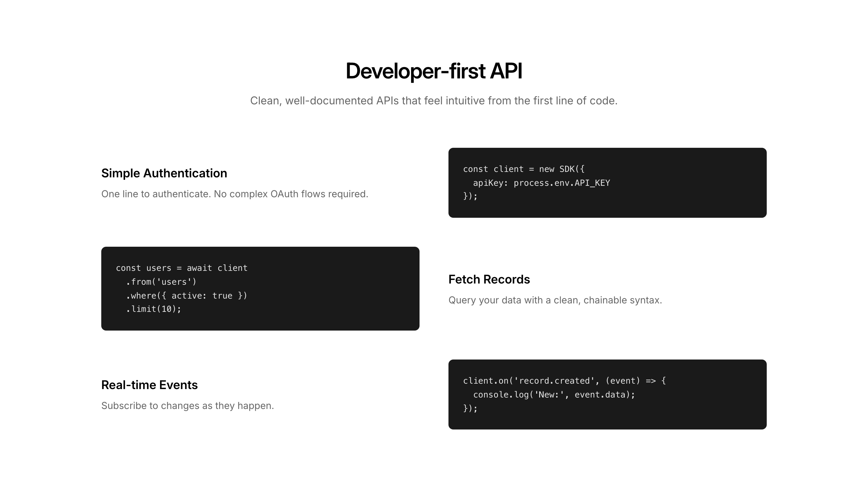Click the apiKey process.env.API_KEY line
Image resolution: width=868 pixels, height=488 pixels.
coord(541,183)
